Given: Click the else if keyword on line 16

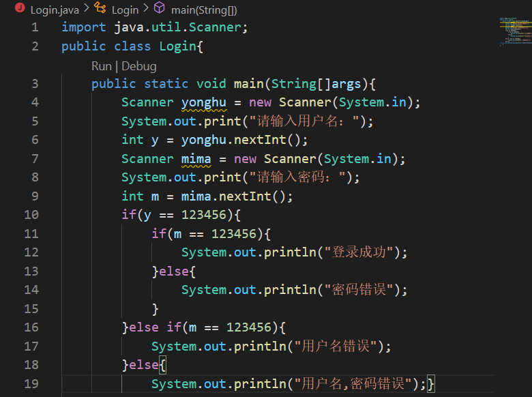Looking at the screenshot, I should (x=155, y=327).
